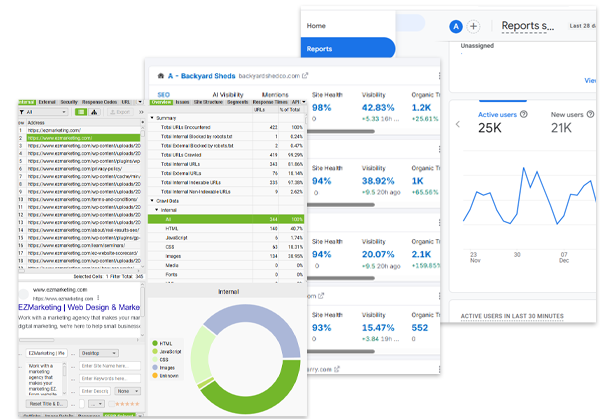The width and height of the screenshot is (614, 419).
Task: Open the Segments tab
Action: [238, 102]
